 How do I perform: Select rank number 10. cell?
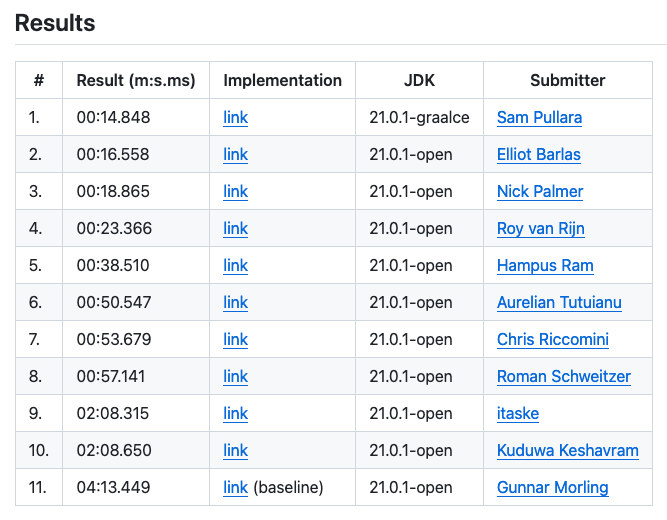coord(39,451)
